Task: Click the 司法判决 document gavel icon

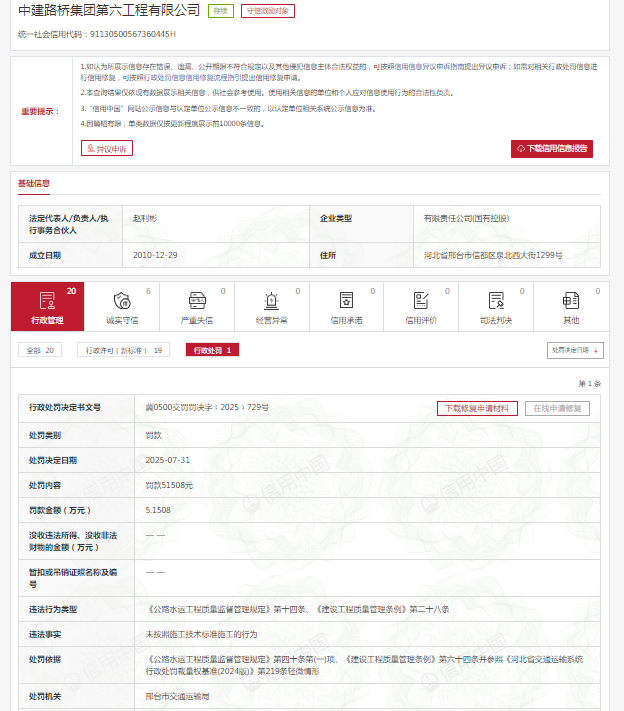Action: (x=496, y=301)
